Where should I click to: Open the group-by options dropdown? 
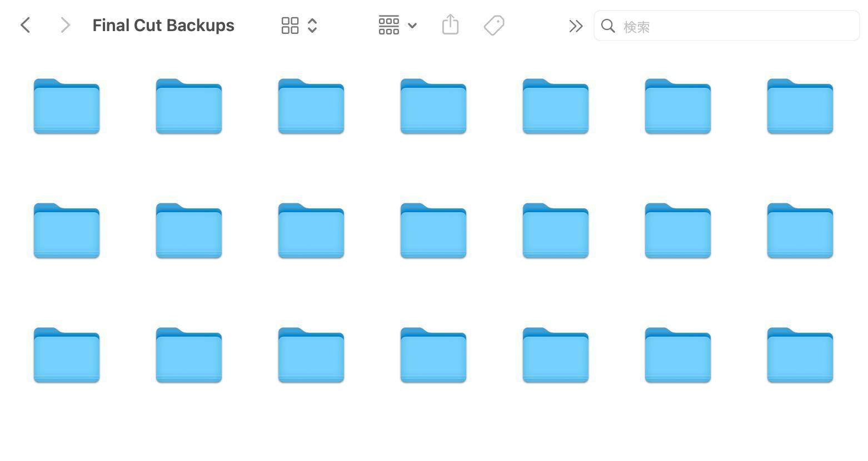click(397, 26)
